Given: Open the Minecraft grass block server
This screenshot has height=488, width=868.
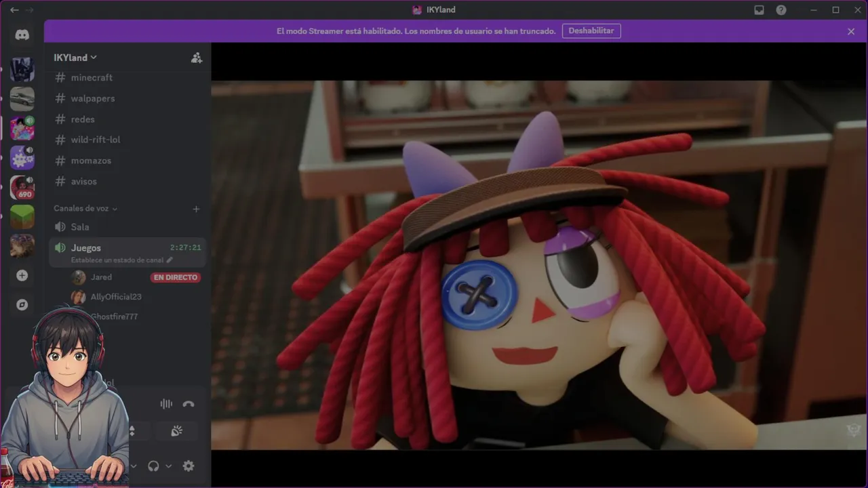Looking at the screenshot, I should 22,217.
